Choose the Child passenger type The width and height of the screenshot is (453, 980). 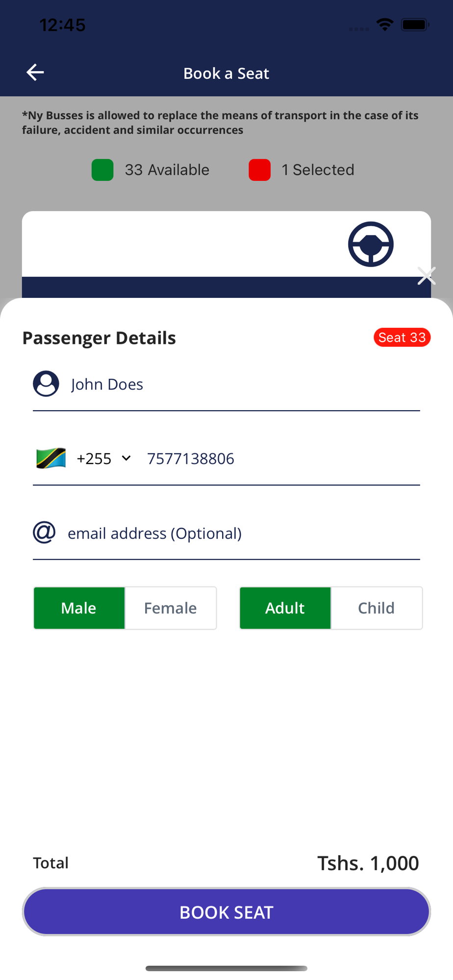(377, 608)
